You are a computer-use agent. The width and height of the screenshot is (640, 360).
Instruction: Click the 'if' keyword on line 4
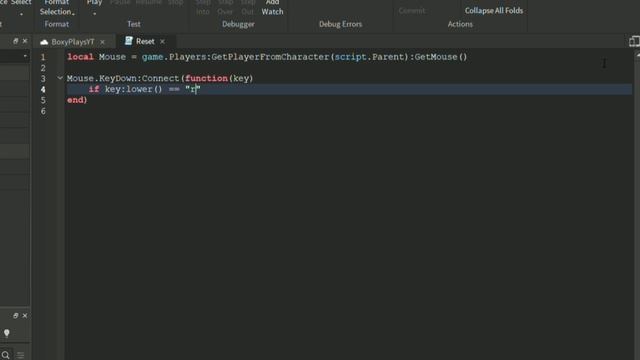(94, 89)
